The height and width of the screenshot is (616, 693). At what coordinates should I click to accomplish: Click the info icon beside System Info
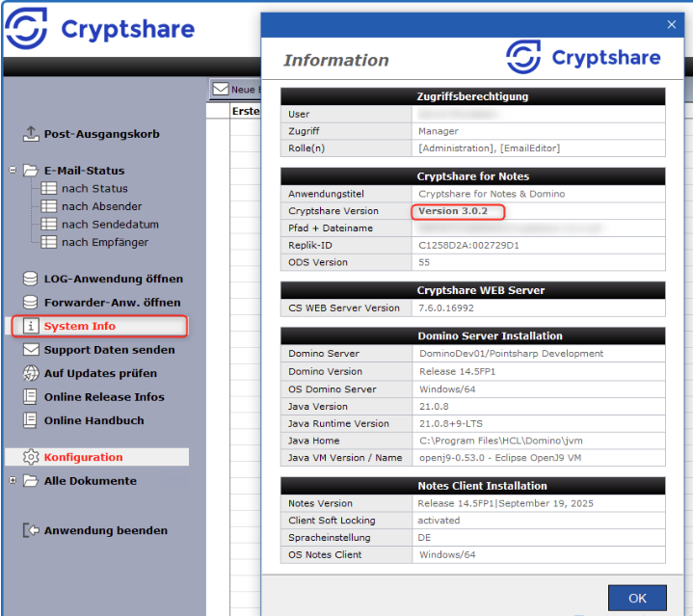(31, 326)
